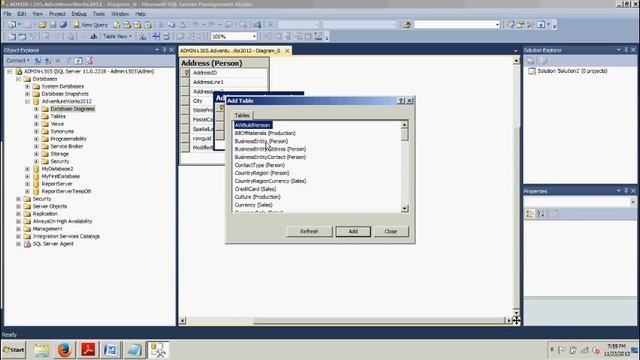640x360 pixels.
Task: Select ReportServer database in Object Explorer
Action: tap(57, 184)
